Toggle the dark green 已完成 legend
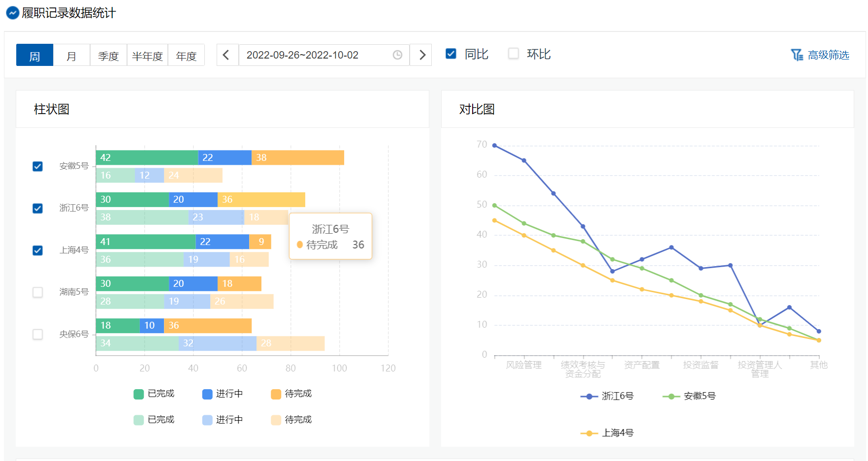This screenshot has width=868, height=461. click(x=154, y=394)
